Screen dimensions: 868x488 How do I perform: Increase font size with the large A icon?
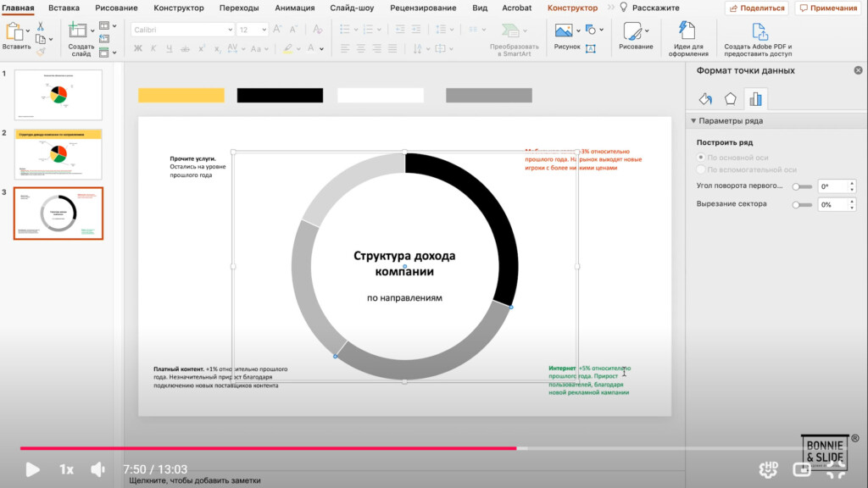click(x=277, y=30)
